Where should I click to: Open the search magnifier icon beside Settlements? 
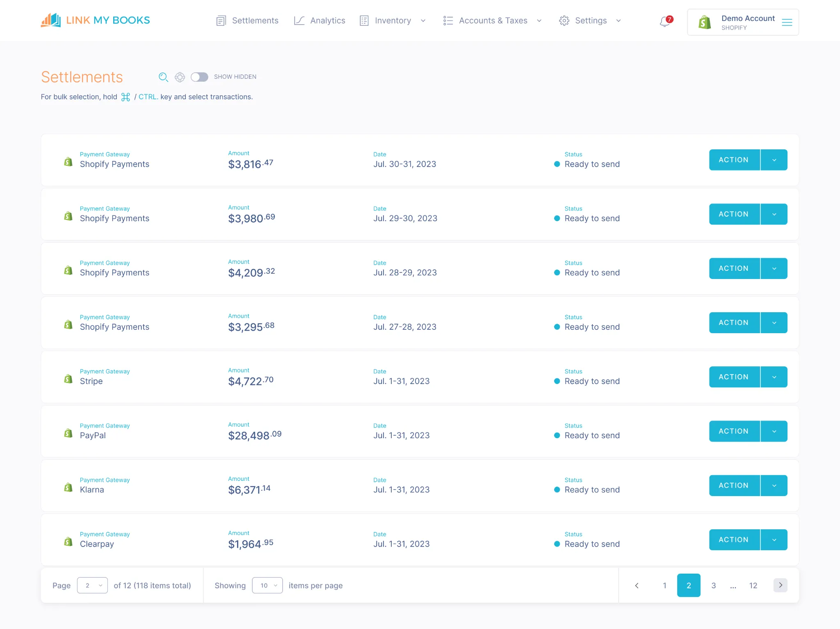[163, 77]
